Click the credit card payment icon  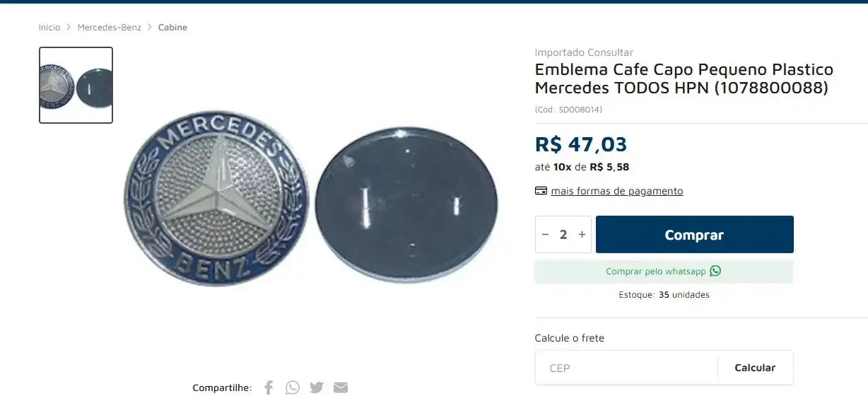541,191
